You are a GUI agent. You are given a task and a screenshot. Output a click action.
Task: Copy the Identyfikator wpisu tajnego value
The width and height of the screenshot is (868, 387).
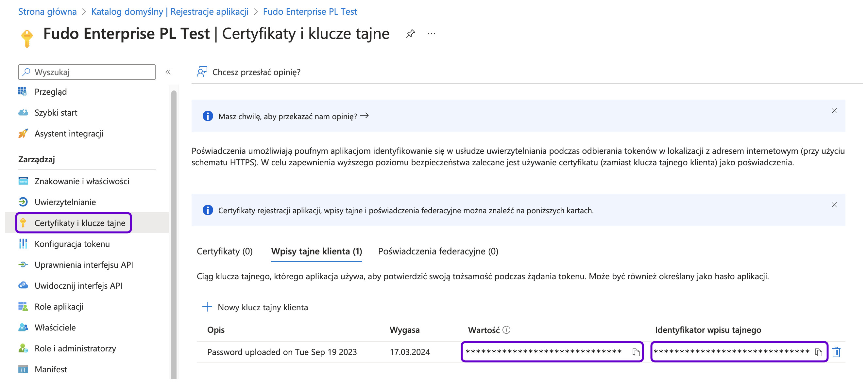[x=818, y=352]
